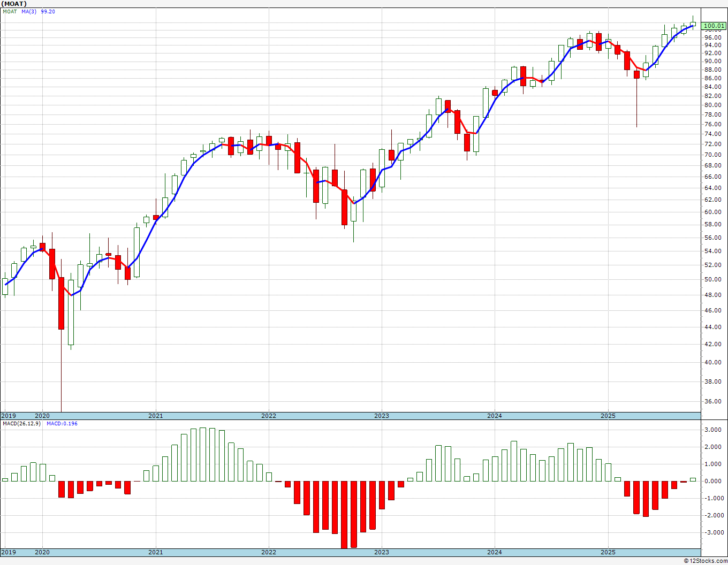Click 2019 on the price chart time axis
The height and width of the screenshot is (565, 728).
click(9, 416)
